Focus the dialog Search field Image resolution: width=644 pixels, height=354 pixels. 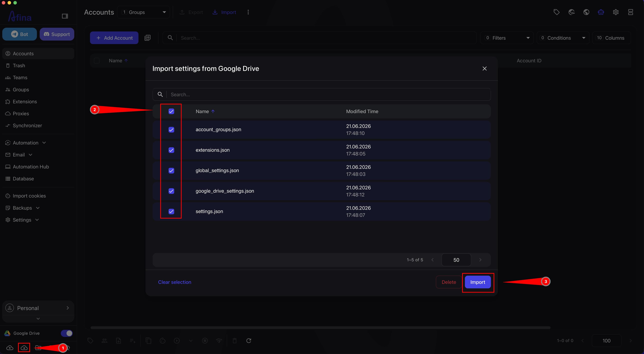[x=321, y=94]
